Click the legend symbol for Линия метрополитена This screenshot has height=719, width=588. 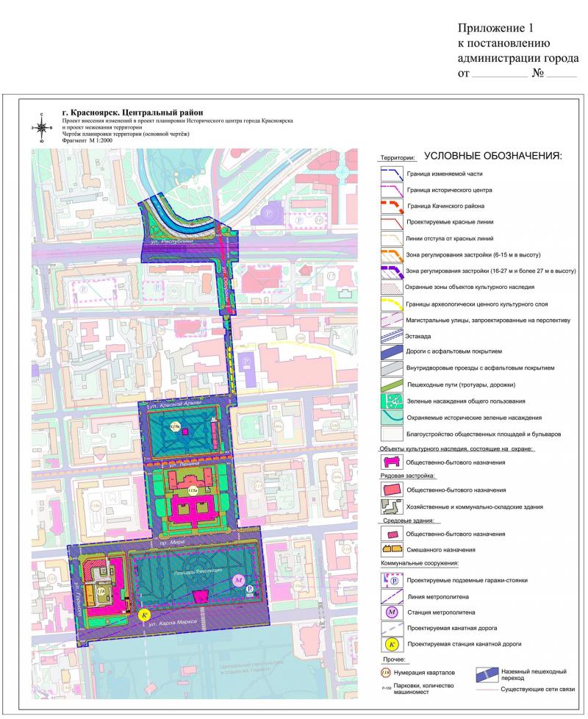pos(392,596)
